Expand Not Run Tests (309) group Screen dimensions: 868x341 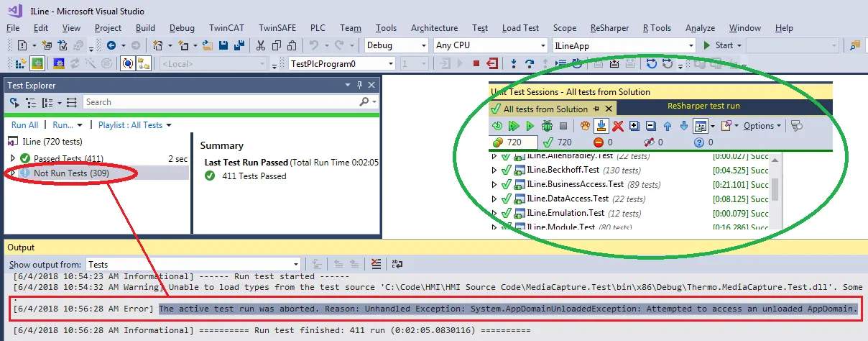(x=12, y=173)
